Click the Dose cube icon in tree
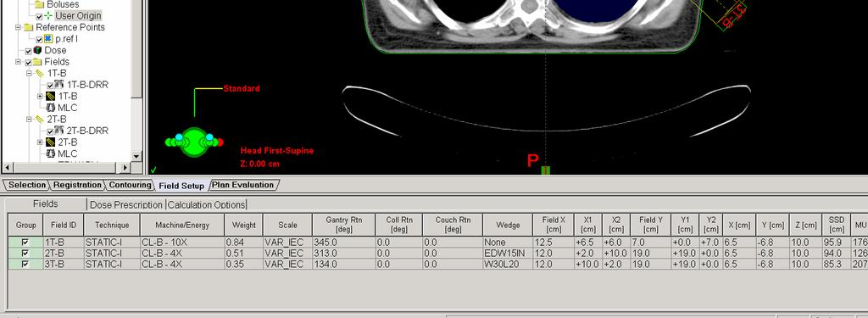Viewport: 868px width, 318px height. click(x=37, y=50)
